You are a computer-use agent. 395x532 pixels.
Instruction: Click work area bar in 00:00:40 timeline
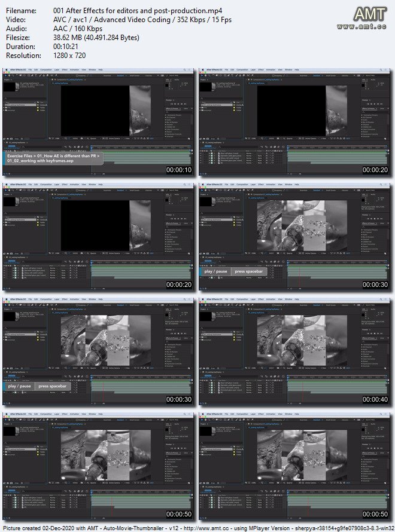pos(337,380)
